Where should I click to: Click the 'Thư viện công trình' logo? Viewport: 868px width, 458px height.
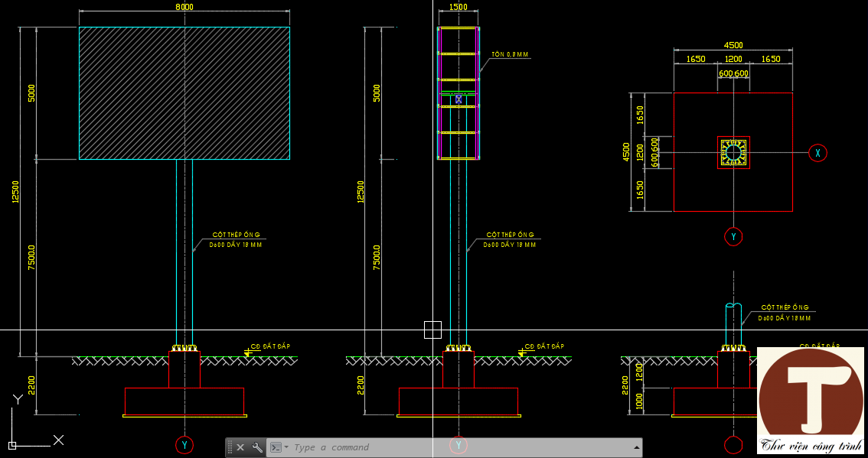[811, 401]
